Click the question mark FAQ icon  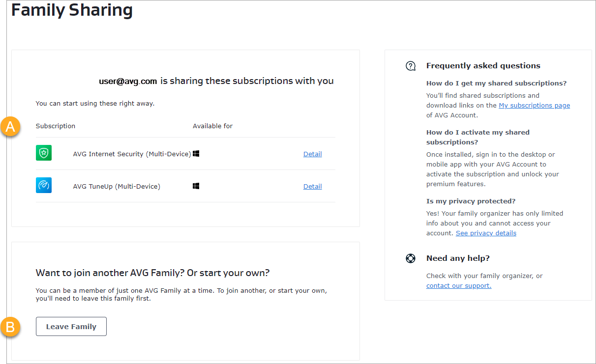[x=411, y=66]
